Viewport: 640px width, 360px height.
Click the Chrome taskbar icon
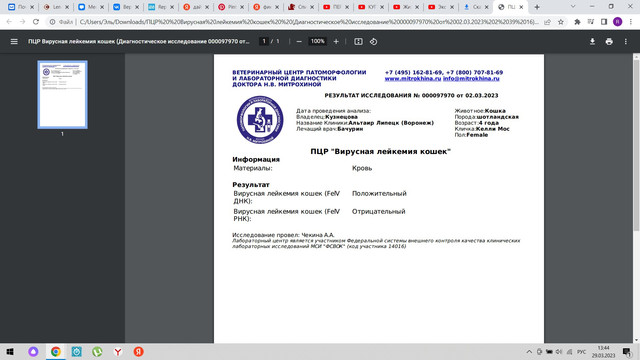[x=56, y=351]
